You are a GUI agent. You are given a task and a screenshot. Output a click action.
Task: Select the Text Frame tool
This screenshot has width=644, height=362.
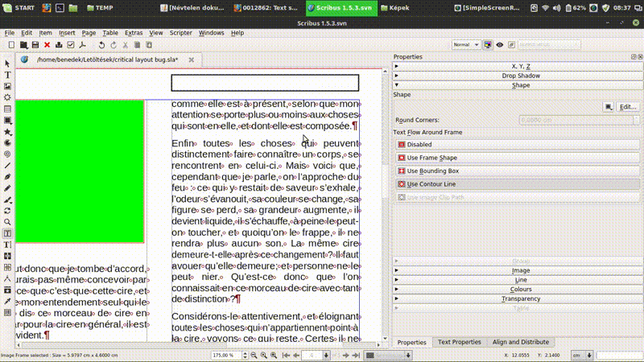pyautogui.click(x=7, y=75)
